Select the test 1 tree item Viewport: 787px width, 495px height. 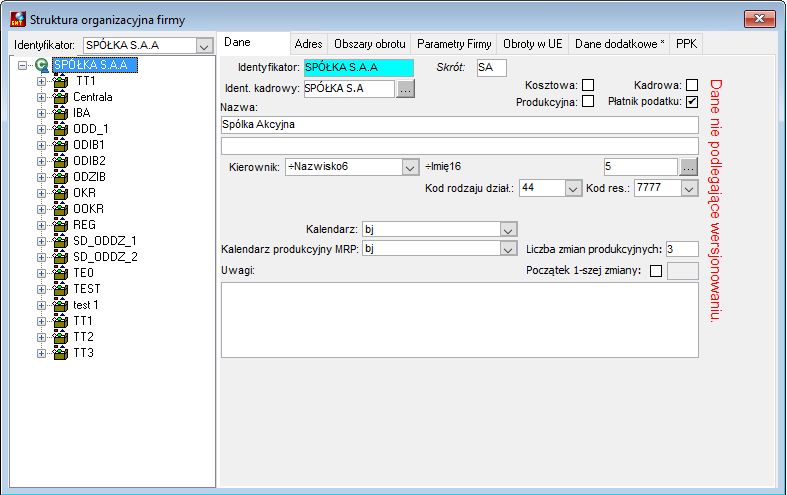click(x=85, y=305)
